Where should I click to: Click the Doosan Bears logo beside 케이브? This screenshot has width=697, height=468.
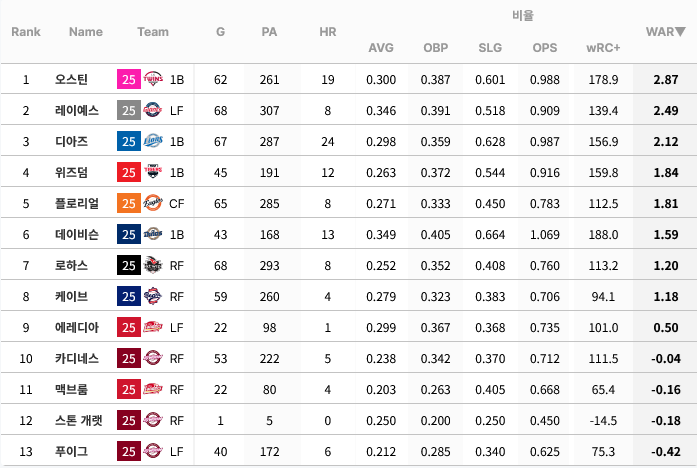[153, 296]
